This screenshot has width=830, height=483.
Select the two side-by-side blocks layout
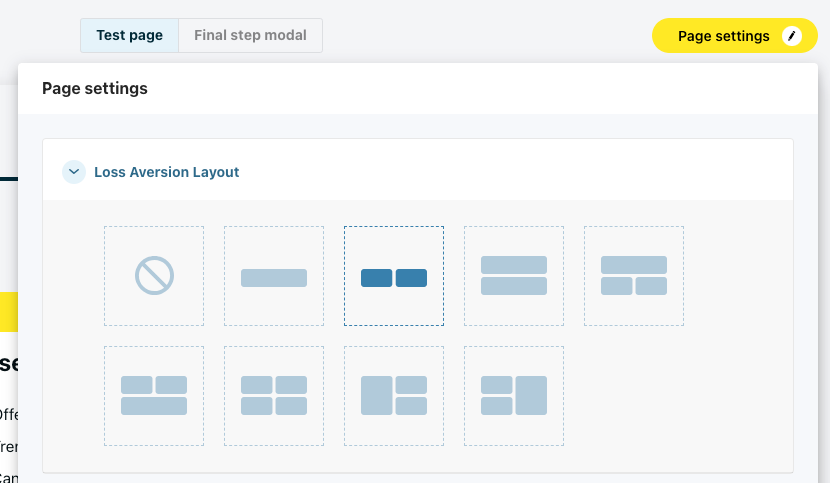coord(394,276)
